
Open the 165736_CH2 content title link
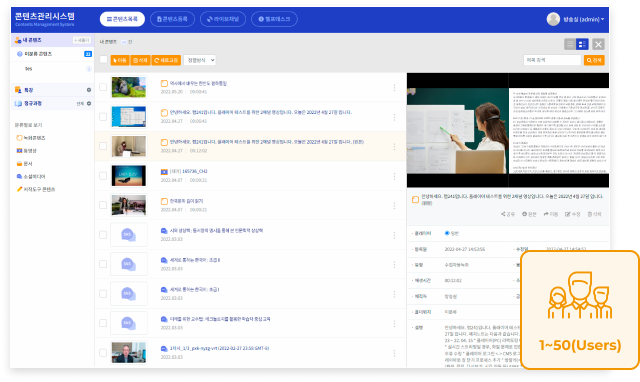189,171
